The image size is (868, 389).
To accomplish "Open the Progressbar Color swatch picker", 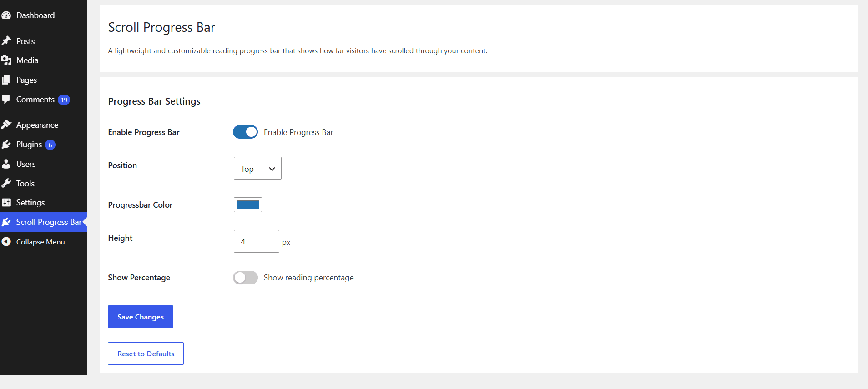I will [x=248, y=204].
